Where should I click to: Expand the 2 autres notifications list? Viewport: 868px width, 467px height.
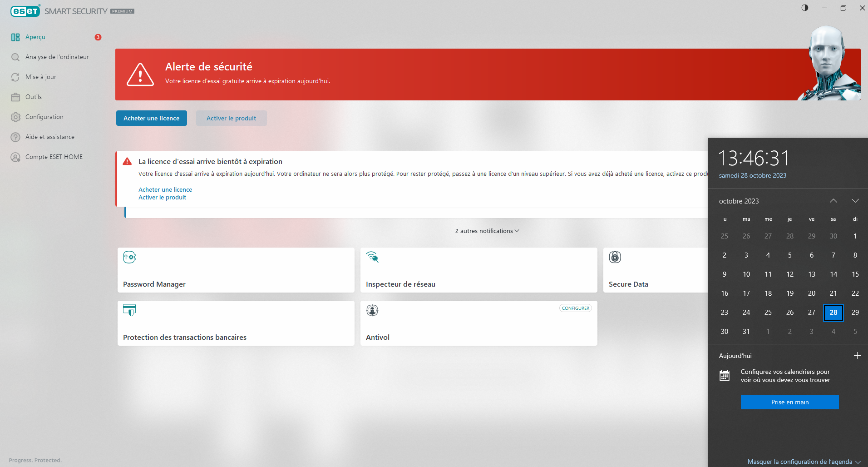click(487, 231)
